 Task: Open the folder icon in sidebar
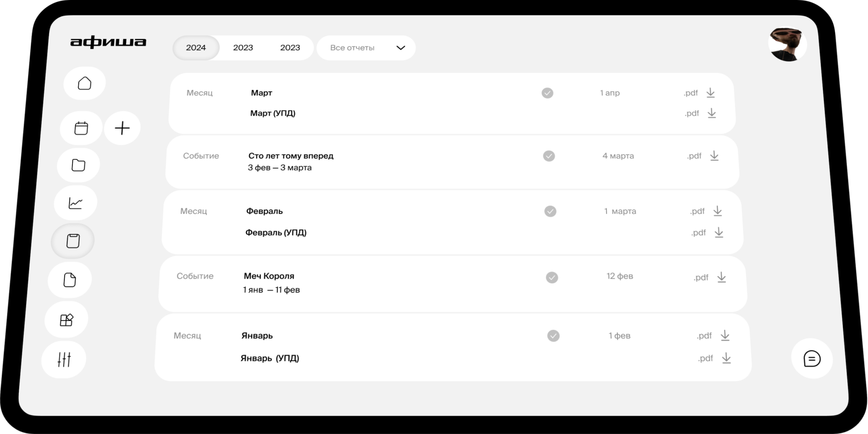tap(78, 165)
